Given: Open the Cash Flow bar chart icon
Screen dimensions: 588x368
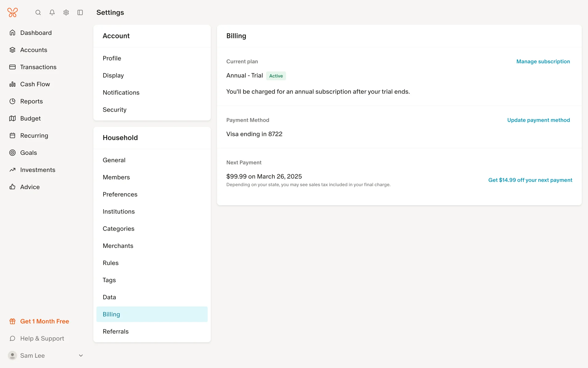Looking at the screenshot, I should (x=12, y=84).
